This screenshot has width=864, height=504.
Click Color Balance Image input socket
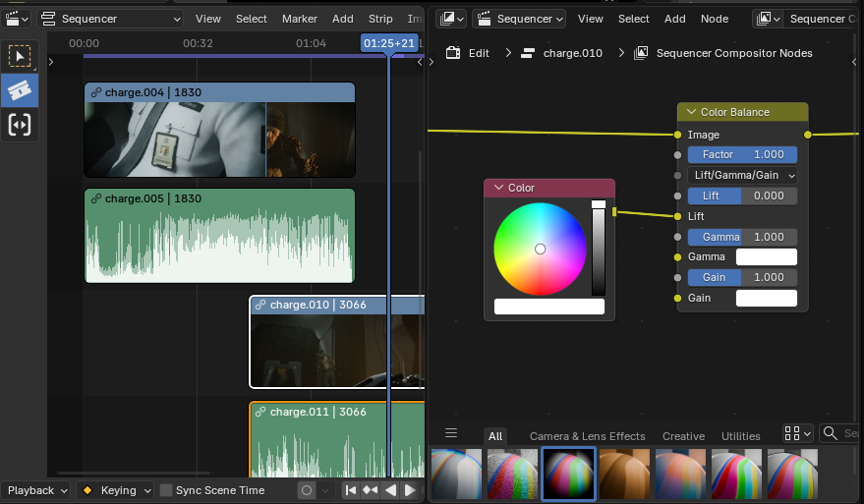click(678, 135)
